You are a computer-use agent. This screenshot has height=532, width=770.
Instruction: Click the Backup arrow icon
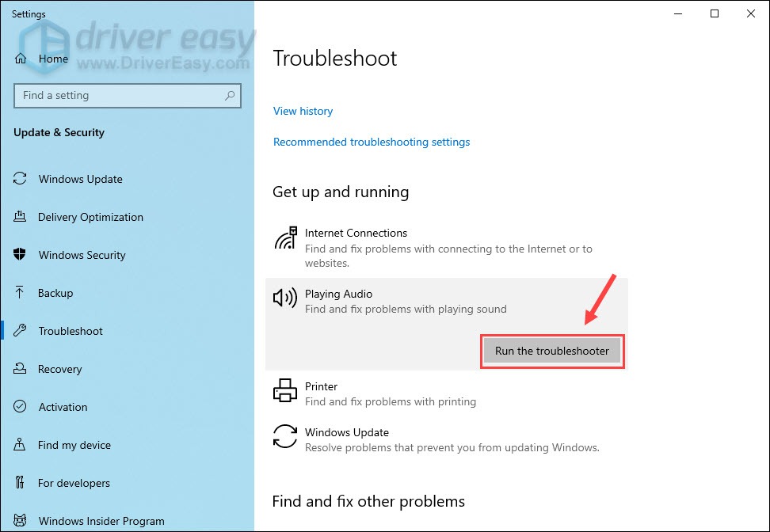(19, 292)
